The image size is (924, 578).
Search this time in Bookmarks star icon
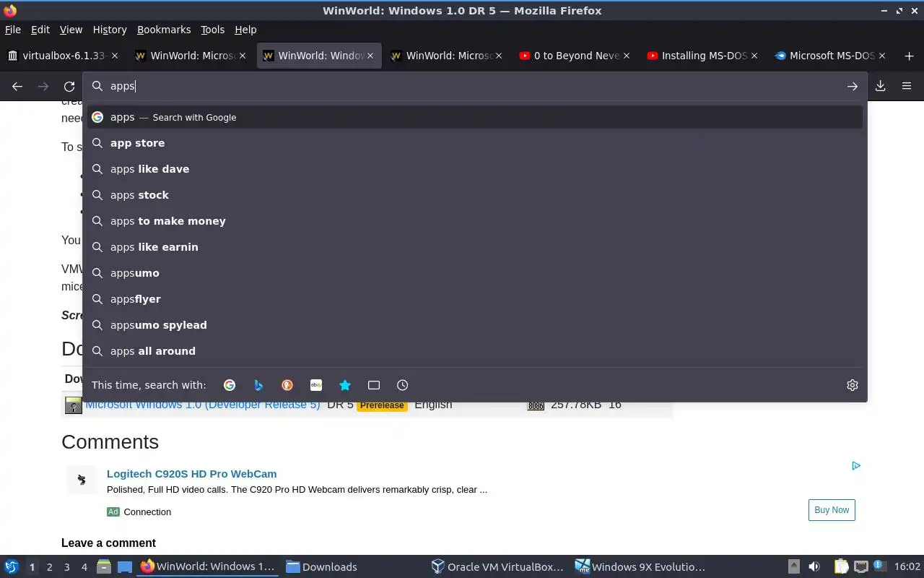point(345,385)
